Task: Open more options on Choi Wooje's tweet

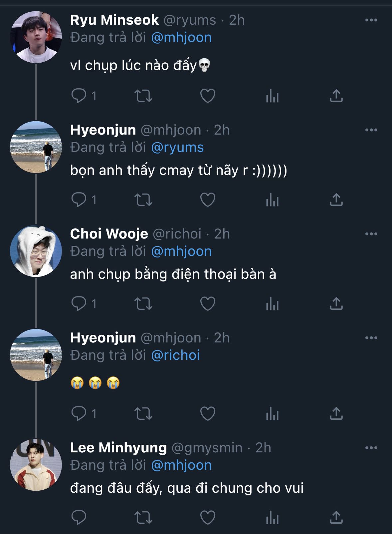Action: coord(371,234)
